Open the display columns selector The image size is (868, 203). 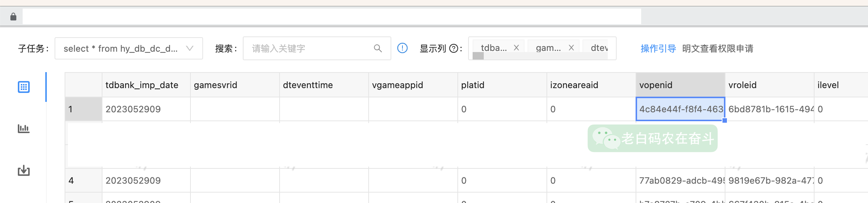click(x=542, y=48)
